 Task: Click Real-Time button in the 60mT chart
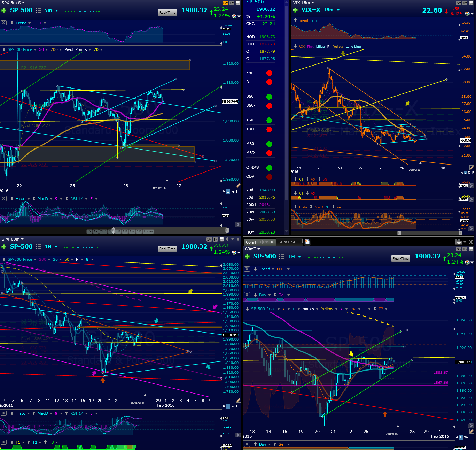point(401,259)
